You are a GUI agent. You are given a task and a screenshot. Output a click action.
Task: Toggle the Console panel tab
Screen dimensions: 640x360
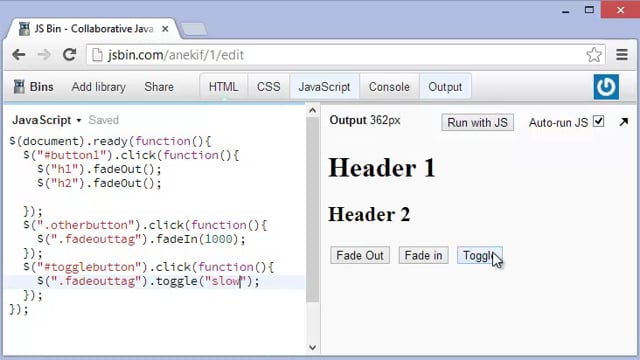pyautogui.click(x=389, y=87)
